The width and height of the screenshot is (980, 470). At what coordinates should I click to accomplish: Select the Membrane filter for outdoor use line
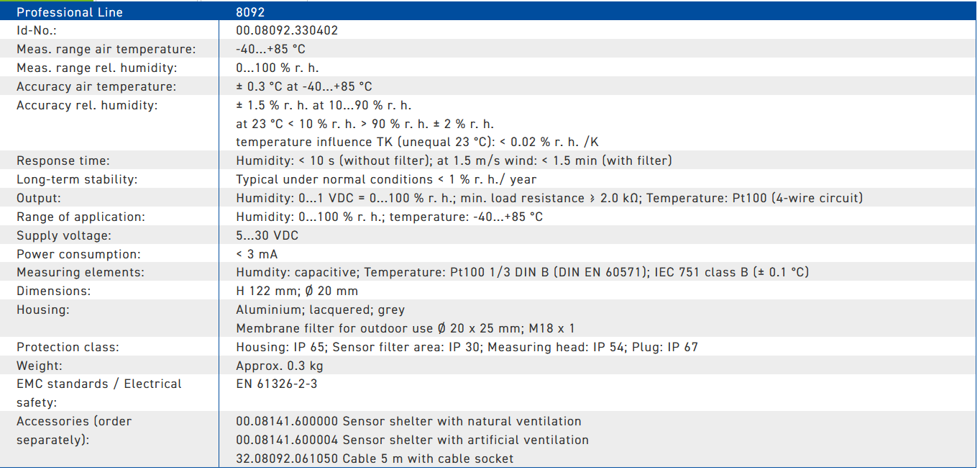tap(406, 329)
